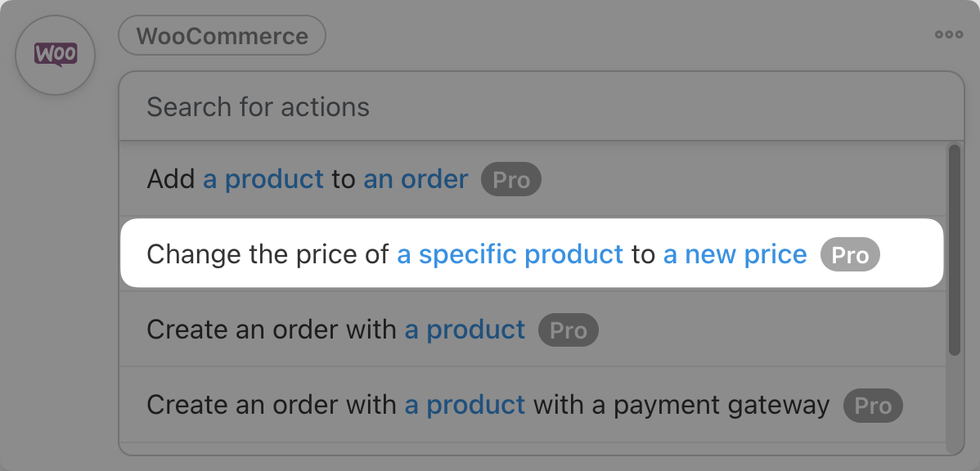Screen dimensions: 980x471
Task: Click the Pro badge beside a new price
Action: click(850, 255)
